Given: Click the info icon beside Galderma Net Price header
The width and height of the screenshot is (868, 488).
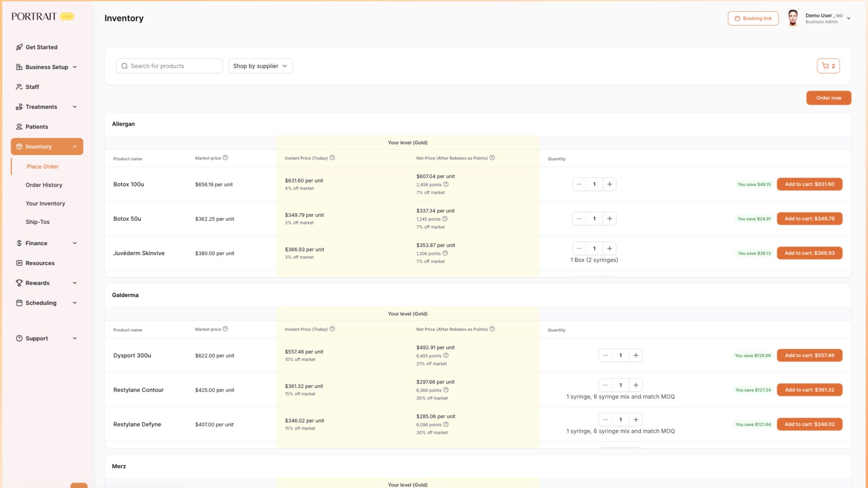Looking at the screenshot, I should click(492, 329).
